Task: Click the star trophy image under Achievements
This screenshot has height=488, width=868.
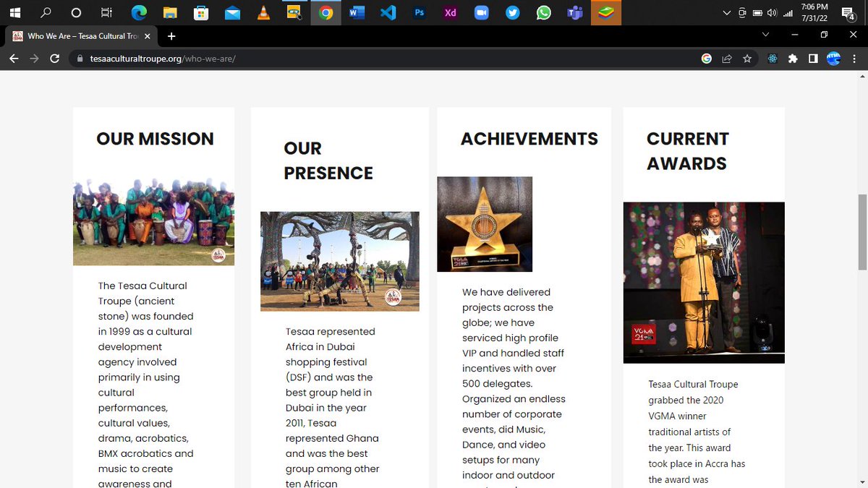Action: click(485, 224)
